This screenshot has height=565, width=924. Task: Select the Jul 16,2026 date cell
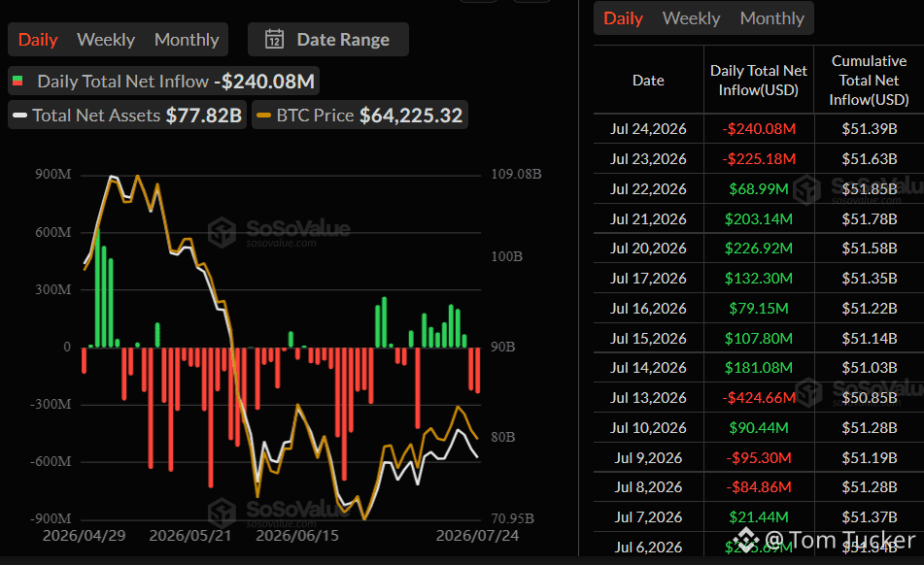[x=648, y=308]
